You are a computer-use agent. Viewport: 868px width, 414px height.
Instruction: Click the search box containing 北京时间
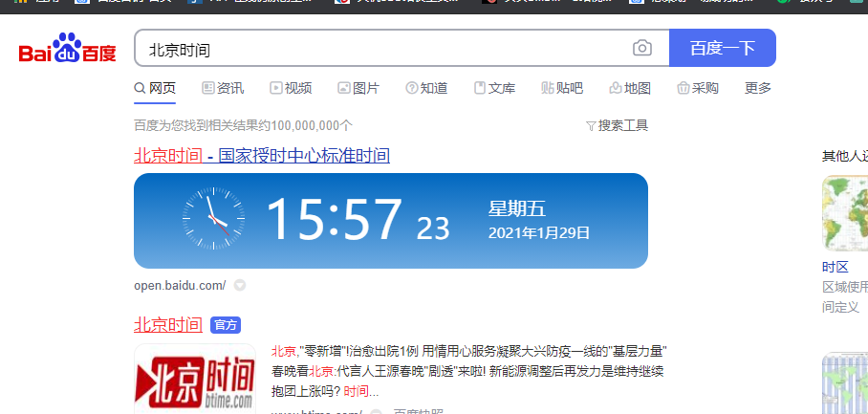click(x=382, y=48)
